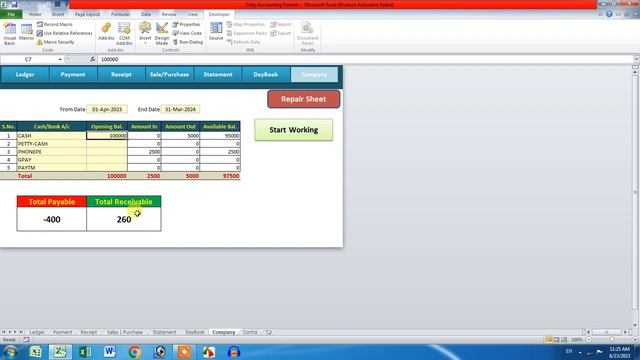The image size is (640, 360).
Task: Click the Receipt navigation button
Action: pos(121,75)
